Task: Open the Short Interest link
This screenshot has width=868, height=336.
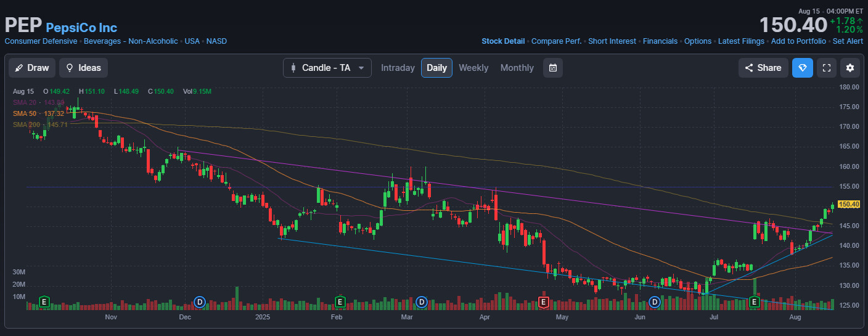Action: pyautogui.click(x=612, y=41)
